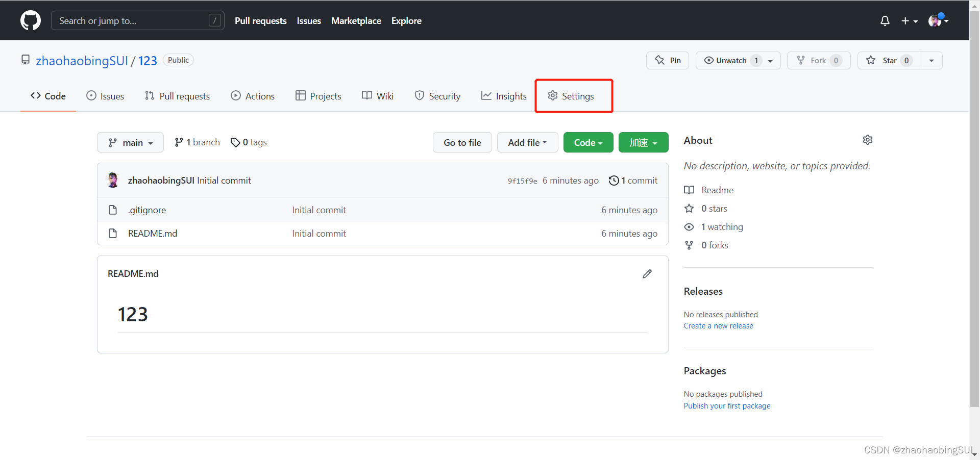Edit README with the pencil icon
Viewport: 980px width, 460px height.
tap(647, 274)
